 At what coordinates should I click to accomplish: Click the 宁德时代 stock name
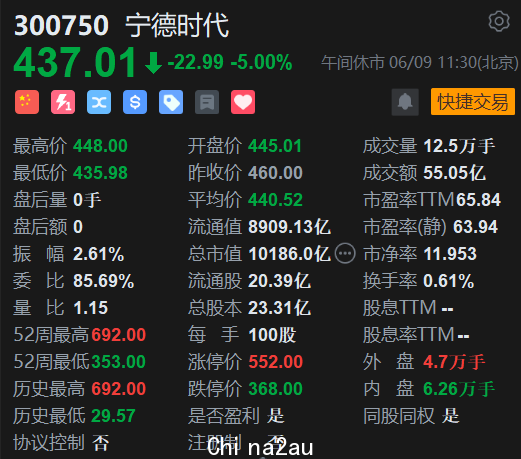(x=177, y=25)
